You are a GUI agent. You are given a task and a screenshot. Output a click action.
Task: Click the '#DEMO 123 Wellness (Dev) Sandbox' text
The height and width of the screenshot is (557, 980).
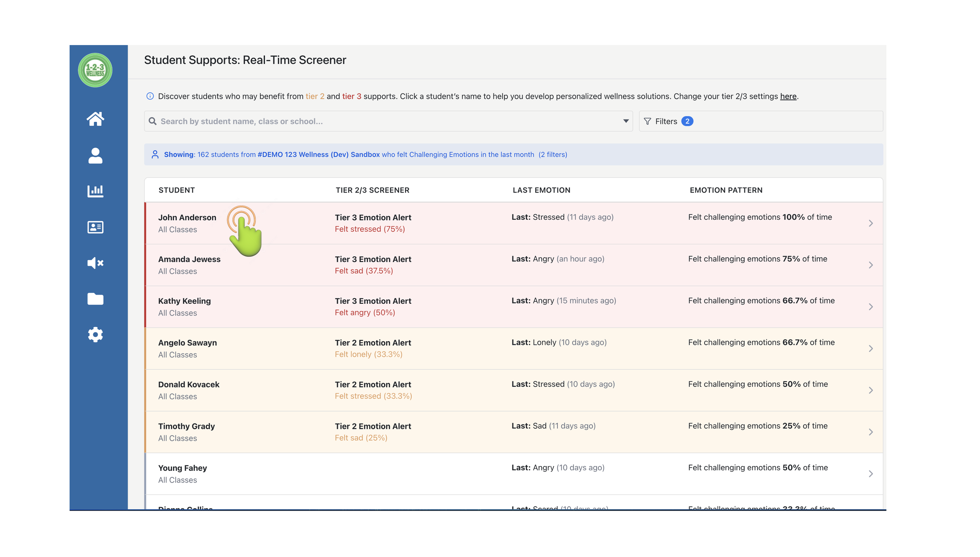pos(318,154)
